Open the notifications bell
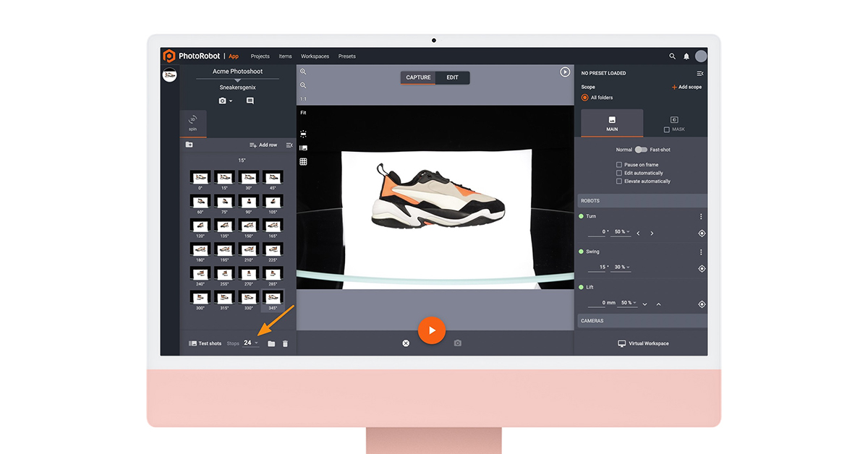868x454 pixels. [686, 56]
